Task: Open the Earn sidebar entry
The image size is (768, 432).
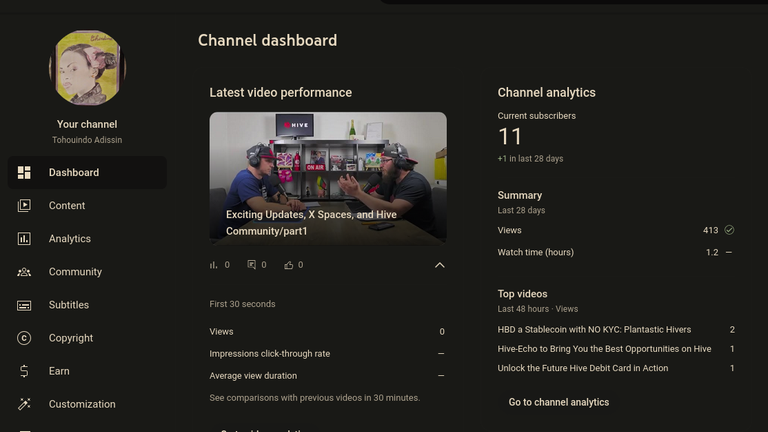Action: 87,371
